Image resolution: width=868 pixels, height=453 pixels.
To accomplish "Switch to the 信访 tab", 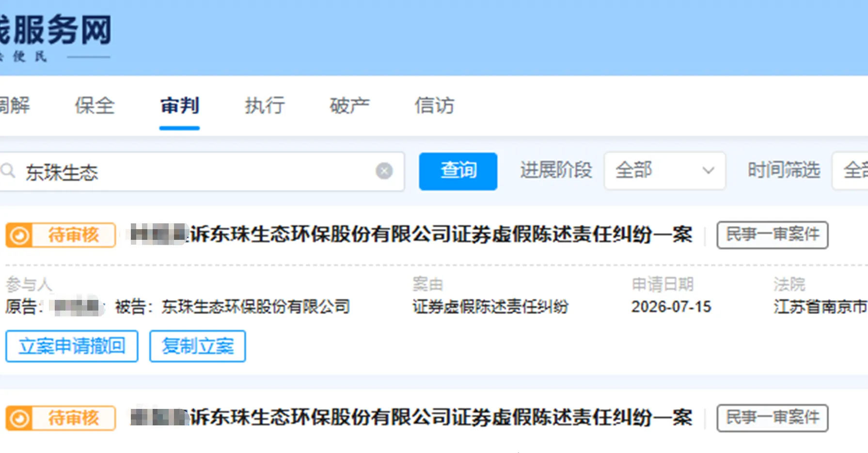I will point(434,106).
